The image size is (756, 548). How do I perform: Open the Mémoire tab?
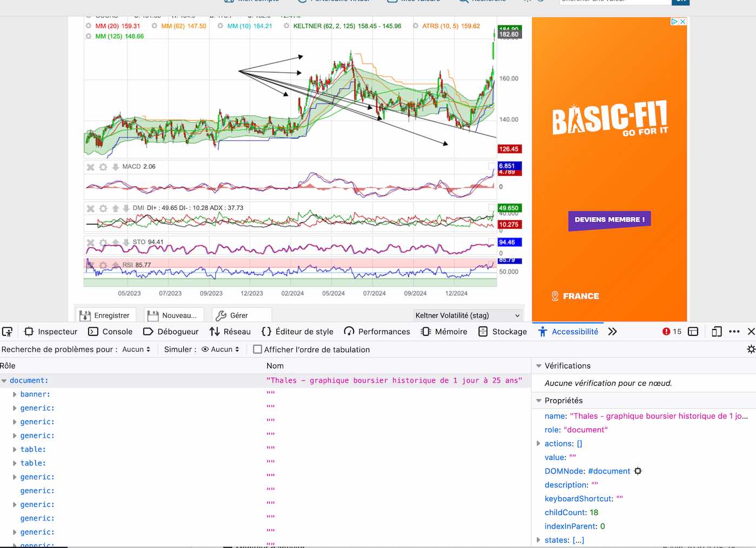tap(444, 332)
